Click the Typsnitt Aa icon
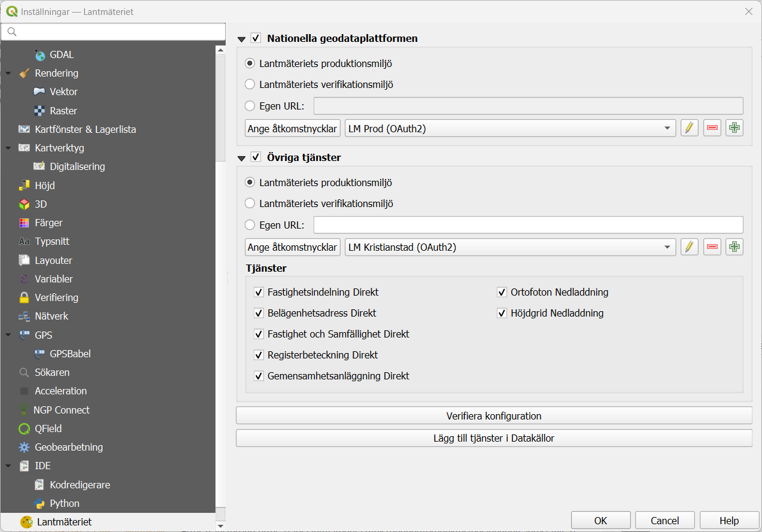Image resolution: width=762 pixels, height=532 pixels. (x=25, y=241)
